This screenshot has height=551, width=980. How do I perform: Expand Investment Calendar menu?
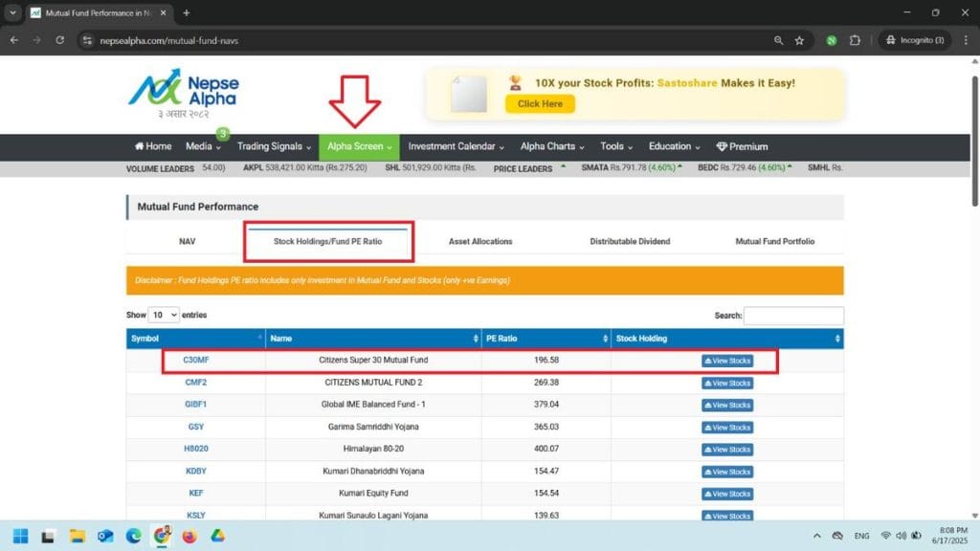(457, 146)
